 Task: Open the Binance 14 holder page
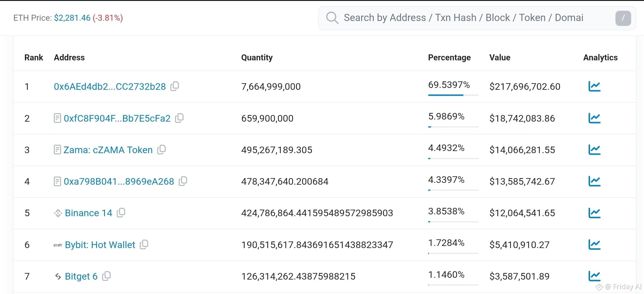[88, 213]
